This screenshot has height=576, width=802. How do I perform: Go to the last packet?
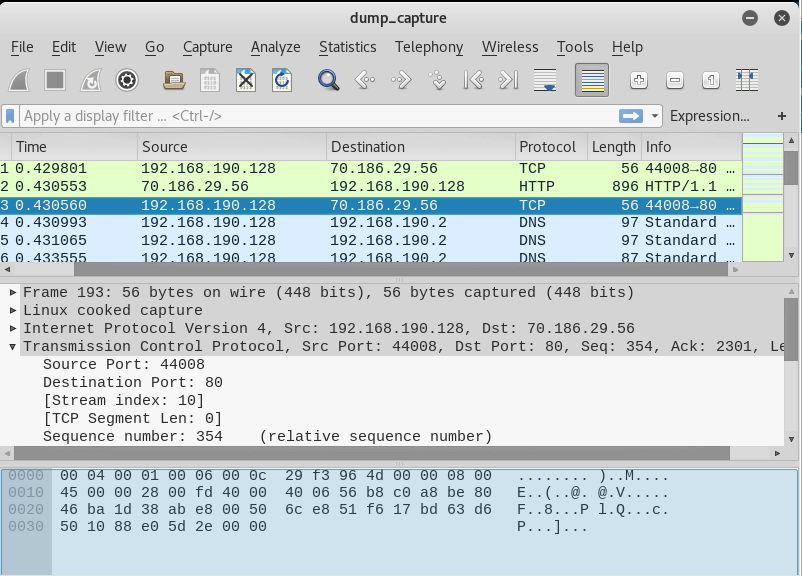point(509,80)
